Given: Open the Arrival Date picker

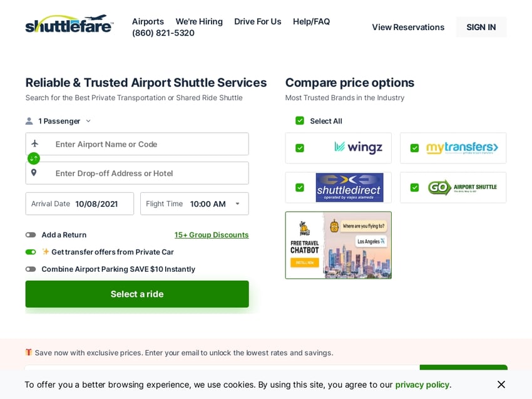Looking at the screenshot, I should coord(79,204).
